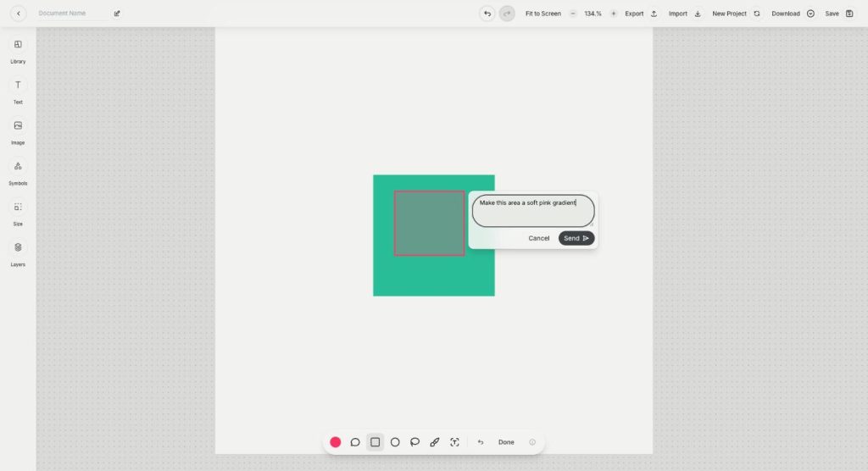Open the Symbols panel
Screen dimensions: 868x471
tap(18, 173)
